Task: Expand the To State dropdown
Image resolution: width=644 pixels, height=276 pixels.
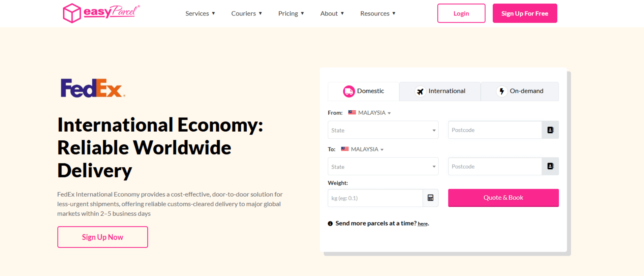Action: click(383, 166)
